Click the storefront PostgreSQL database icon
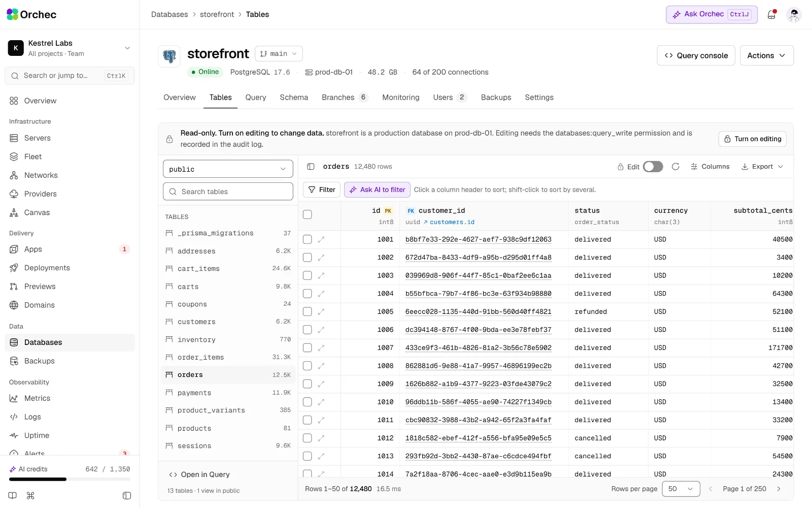812x508 pixels. 170,56
